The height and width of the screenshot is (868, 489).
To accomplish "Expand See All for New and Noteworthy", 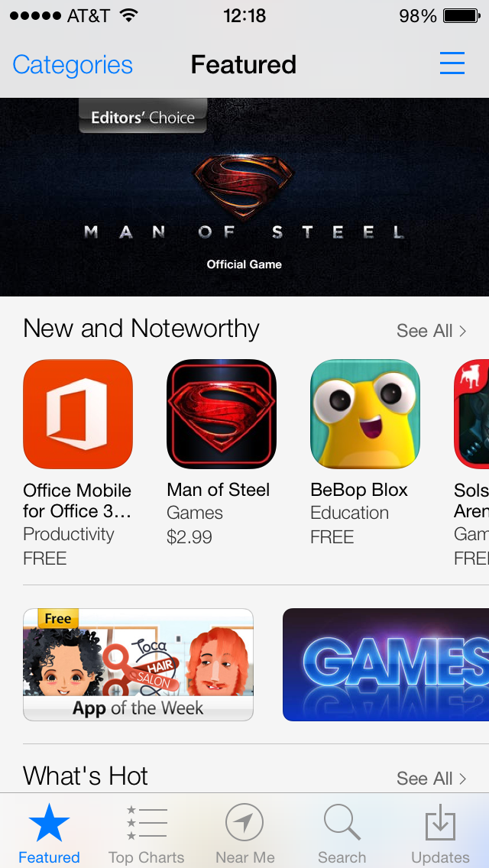I will click(432, 331).
